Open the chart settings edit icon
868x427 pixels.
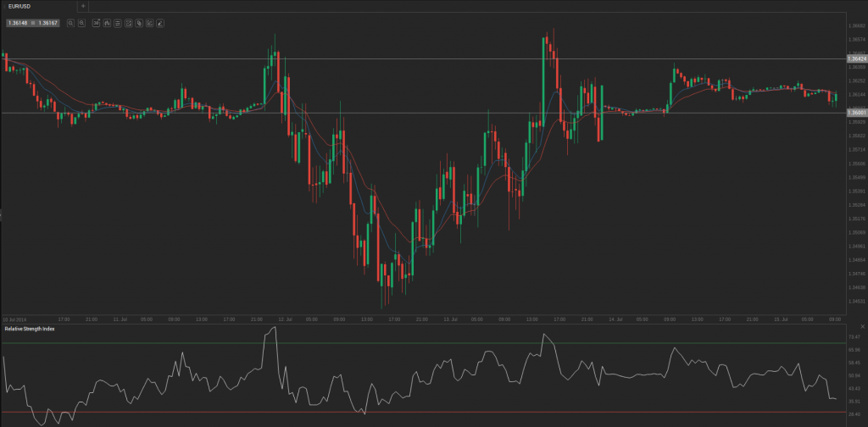click(x=149, y=23)
